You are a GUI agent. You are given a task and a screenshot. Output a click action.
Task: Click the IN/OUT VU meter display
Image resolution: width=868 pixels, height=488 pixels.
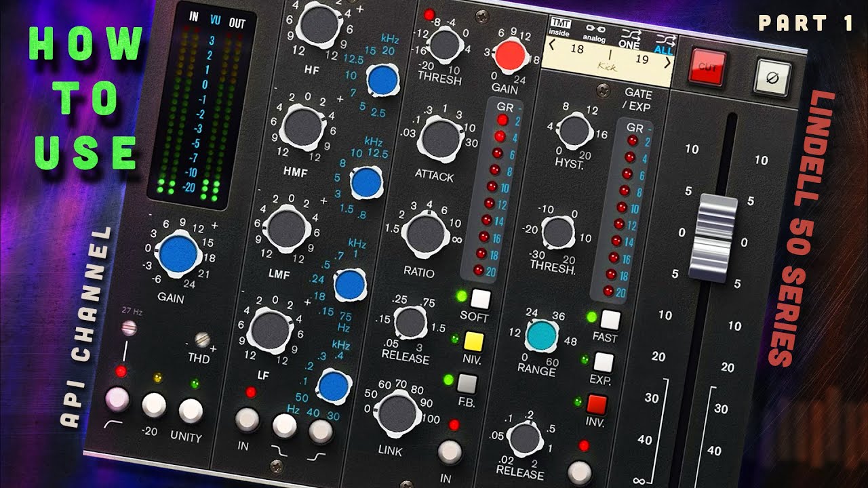(194, 106)
